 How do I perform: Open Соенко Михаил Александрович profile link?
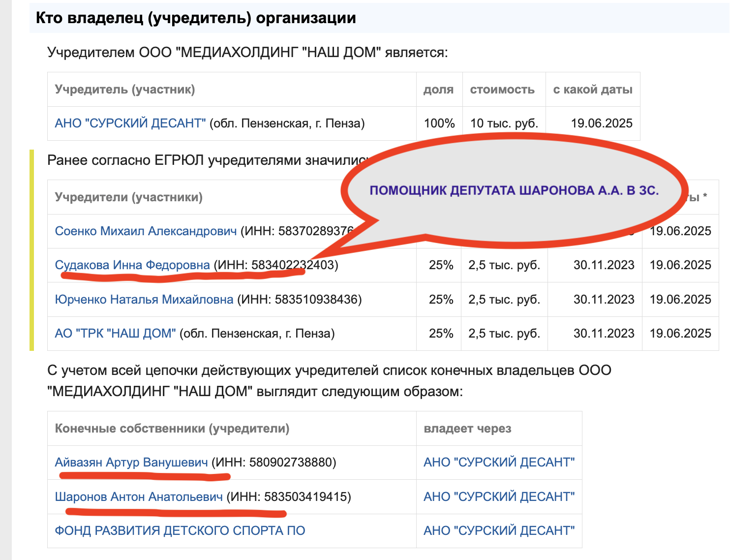pyautogui.click(x=146, y=231)
